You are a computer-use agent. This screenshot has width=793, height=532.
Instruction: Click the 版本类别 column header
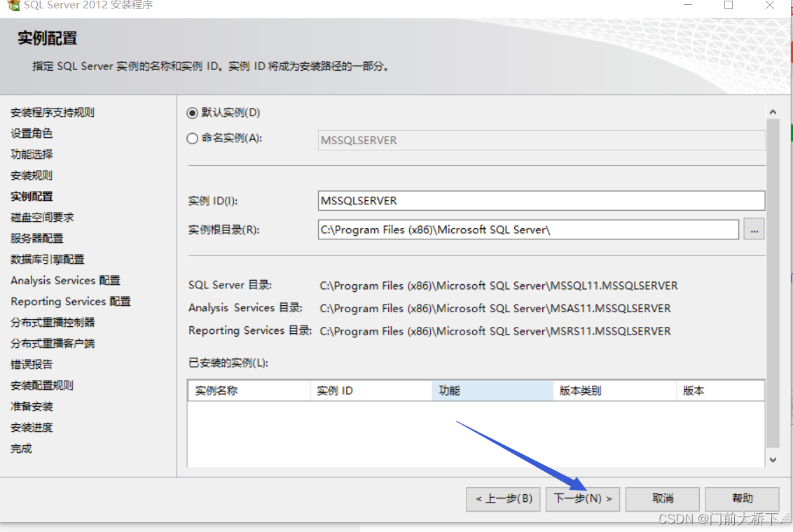(615, 391)
